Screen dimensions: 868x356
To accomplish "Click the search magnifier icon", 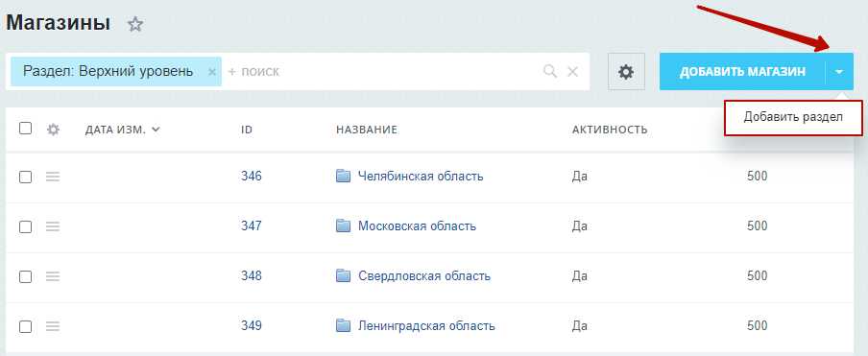I will pos(549,71).
